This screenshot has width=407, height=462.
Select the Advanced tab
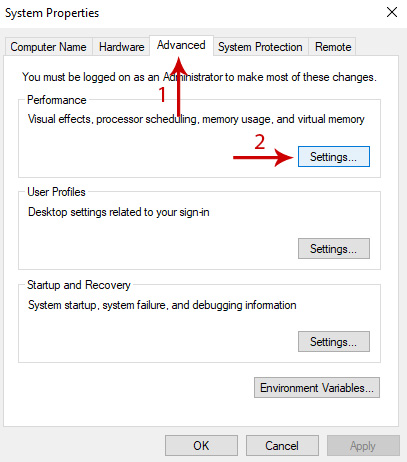[181, 45]
